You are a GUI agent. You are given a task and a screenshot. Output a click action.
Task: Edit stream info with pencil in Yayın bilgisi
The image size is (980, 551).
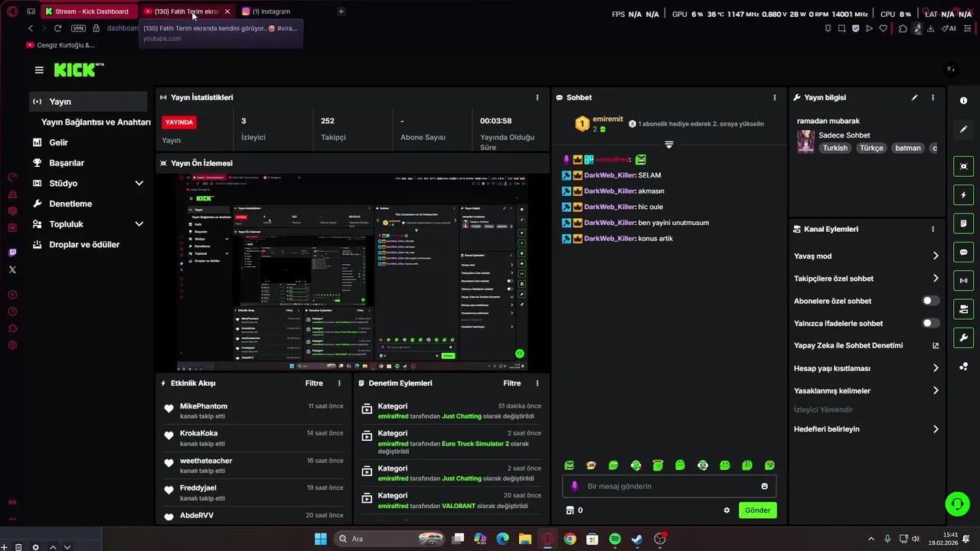914,97
